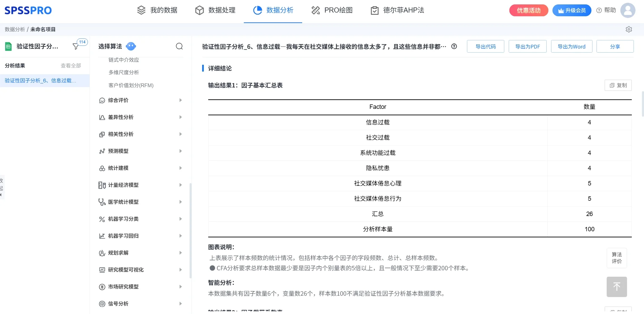The width and height of the screenshot is (644, 314).
Task: Open the 机器学习回归 category icon
Action: pyautogui.click(x=101, y=236)
